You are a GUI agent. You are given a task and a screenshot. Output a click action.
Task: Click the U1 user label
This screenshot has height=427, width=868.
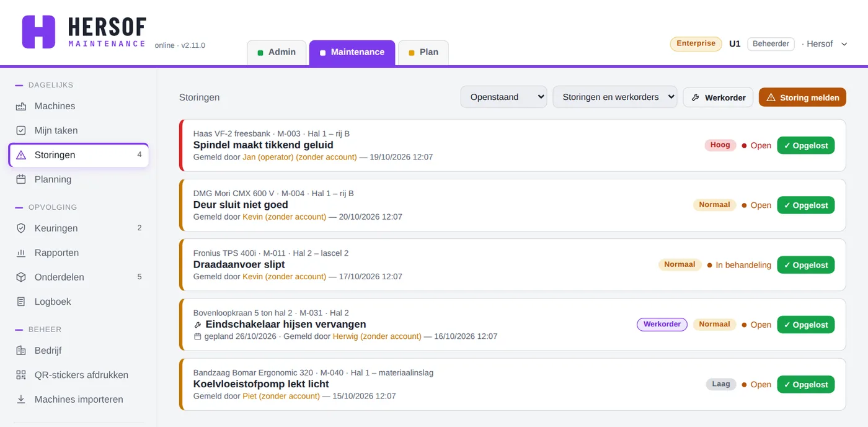pyautogui.click(x=735, y=44)
